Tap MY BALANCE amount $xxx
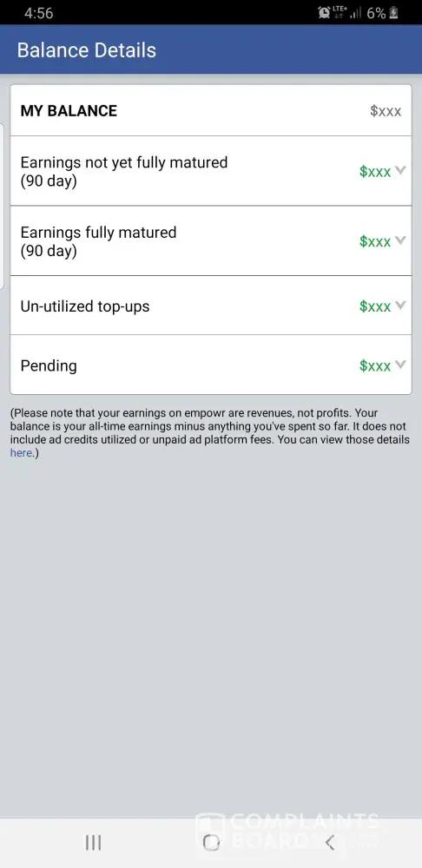The width and height of the screenshot is (422, 868). click(x=386, y=111)
